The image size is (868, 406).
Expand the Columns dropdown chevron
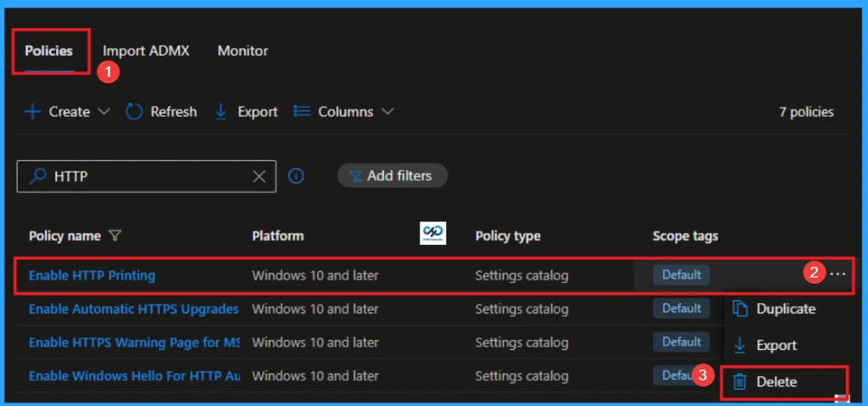388,111
